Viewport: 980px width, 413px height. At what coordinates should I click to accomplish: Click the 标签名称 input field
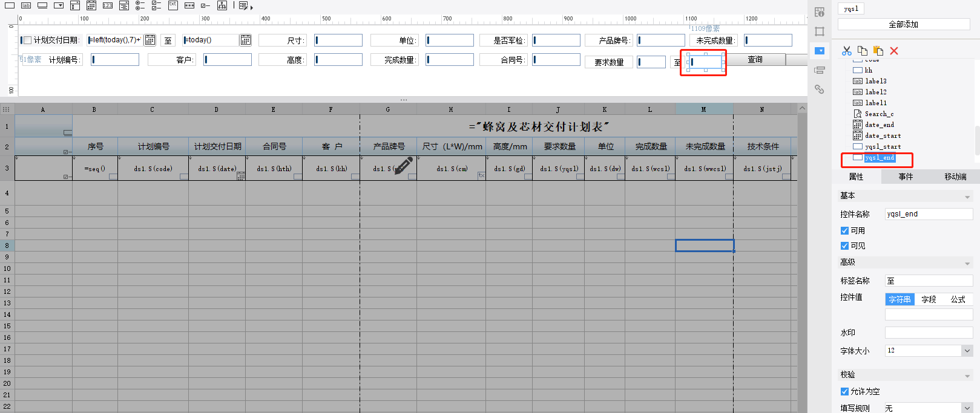[x=929, y=281]
